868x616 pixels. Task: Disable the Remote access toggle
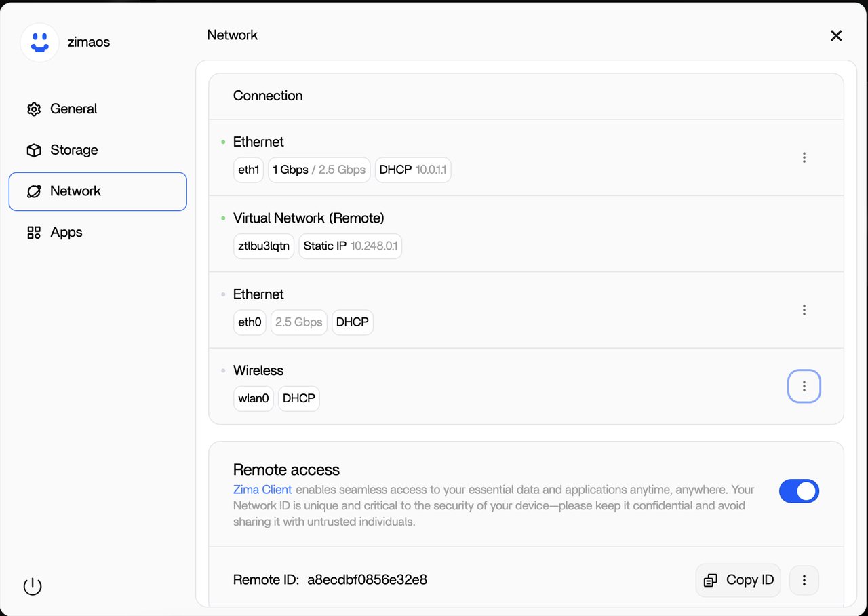[x=799, y=491]
